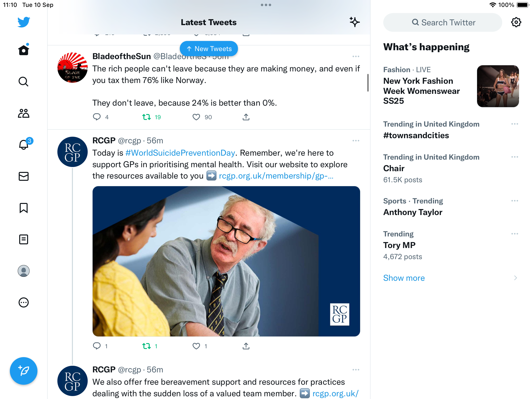Open BladeoftheSun profile name

pos(122,56)
